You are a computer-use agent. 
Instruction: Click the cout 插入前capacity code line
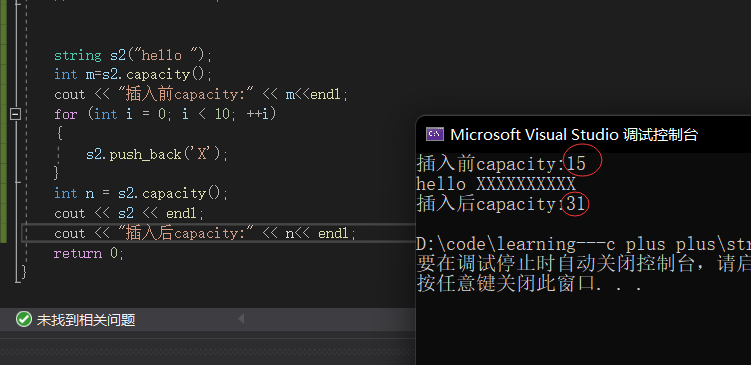[x=201, y=94]
